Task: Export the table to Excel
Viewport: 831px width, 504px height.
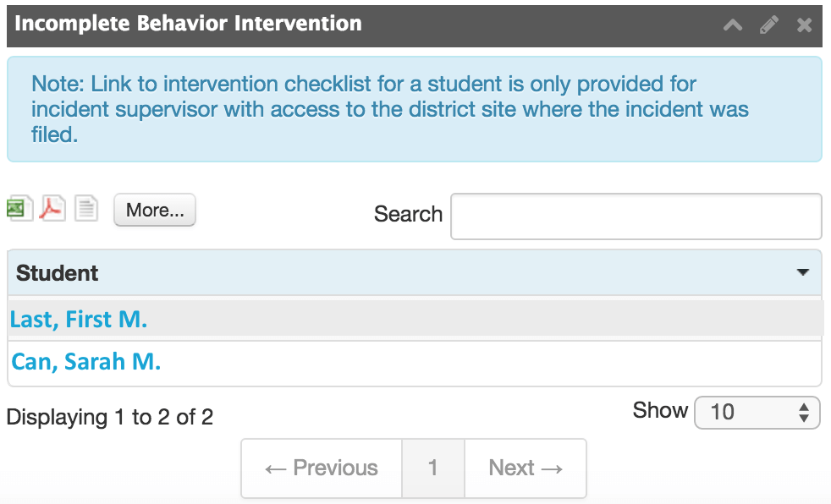Action: 19,208
